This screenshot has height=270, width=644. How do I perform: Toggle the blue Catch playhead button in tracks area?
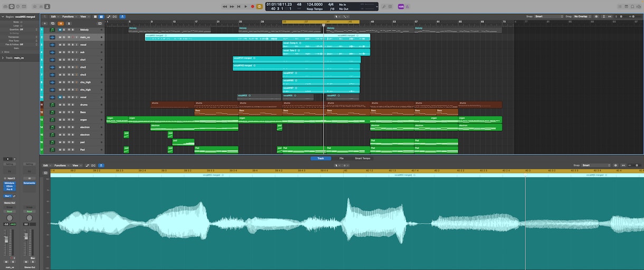click(122, 16)
